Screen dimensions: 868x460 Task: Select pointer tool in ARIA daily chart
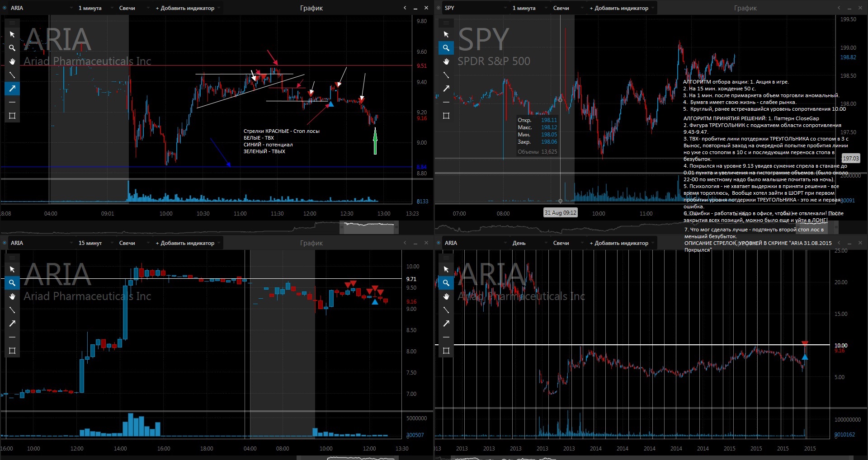(x=446, y=269)
